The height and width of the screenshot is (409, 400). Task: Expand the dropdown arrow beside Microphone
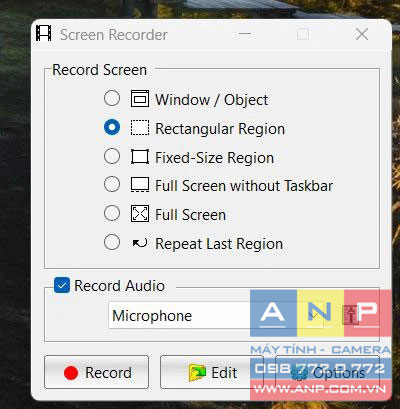tap(313, 315)
